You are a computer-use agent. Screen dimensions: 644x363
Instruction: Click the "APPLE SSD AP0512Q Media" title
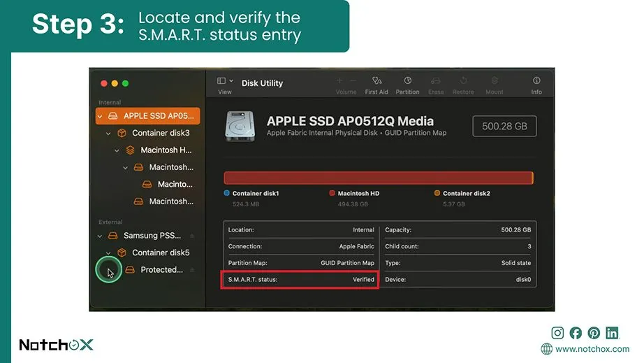(x=350, y=121)
